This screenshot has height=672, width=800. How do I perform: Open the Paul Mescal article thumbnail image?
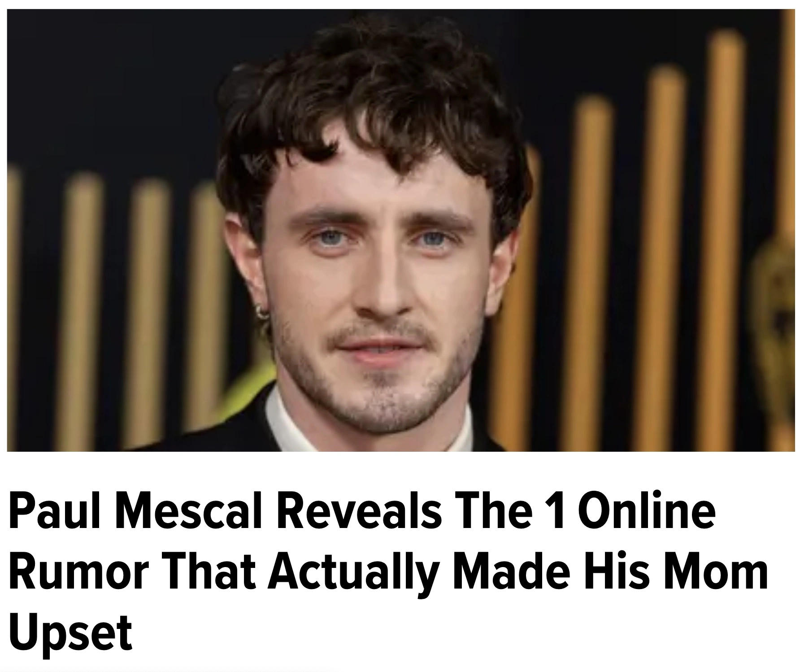[x=401, y=230]
